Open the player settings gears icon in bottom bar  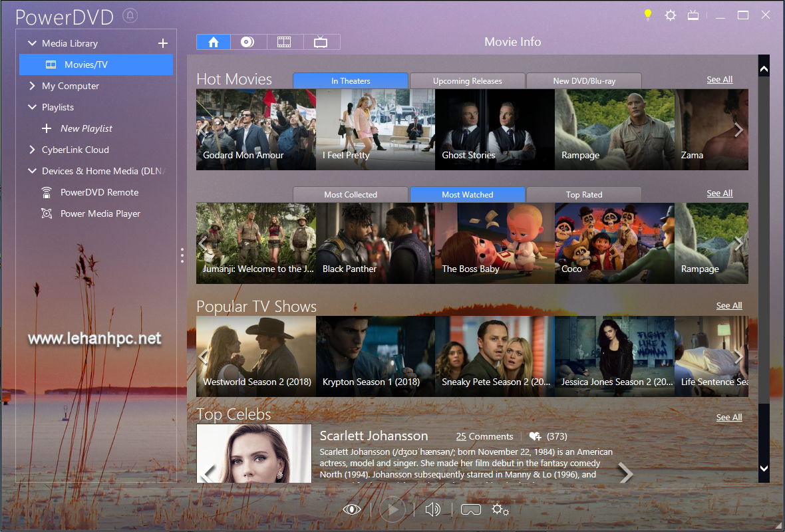pos(500,509)
